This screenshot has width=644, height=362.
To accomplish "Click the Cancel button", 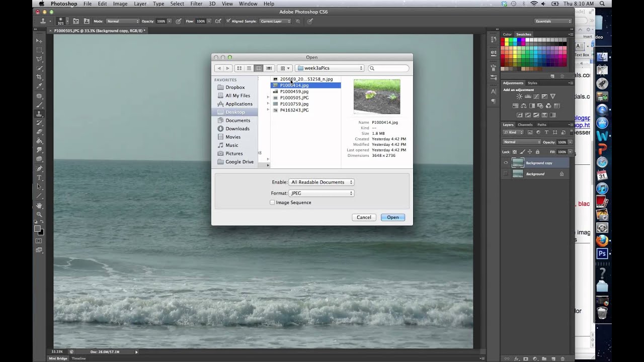I will (364, 218).
